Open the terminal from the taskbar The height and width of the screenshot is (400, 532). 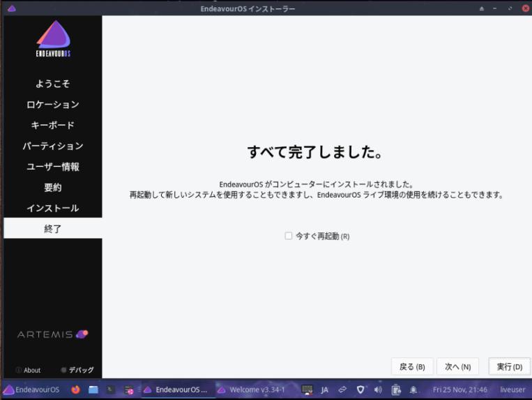click(110, 390)
